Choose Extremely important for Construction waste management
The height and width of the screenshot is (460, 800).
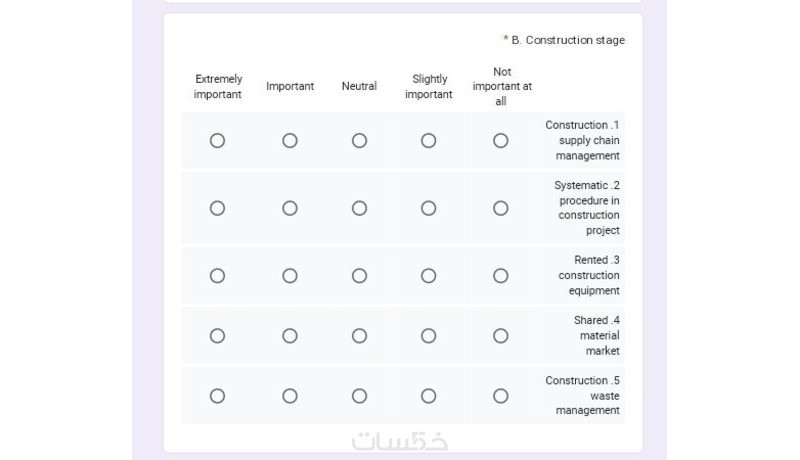(x=217, y=396)
